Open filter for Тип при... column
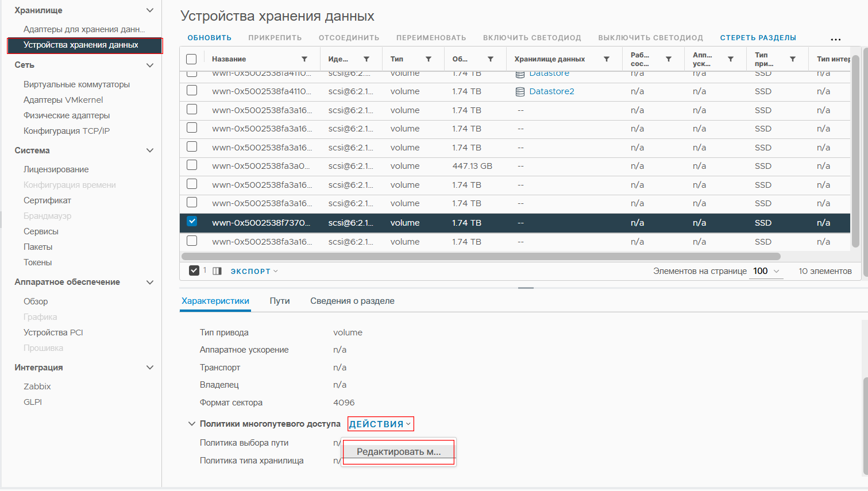 coord(793,59)
